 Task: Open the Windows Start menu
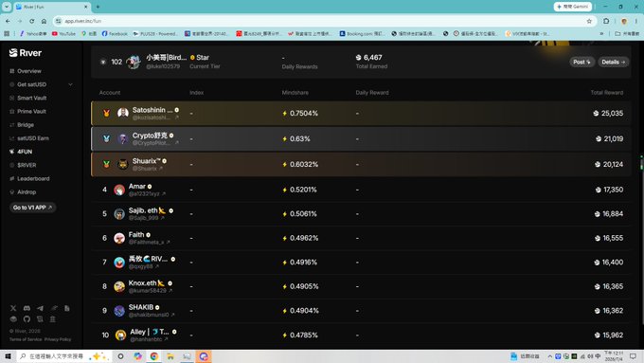pos(8,356)
